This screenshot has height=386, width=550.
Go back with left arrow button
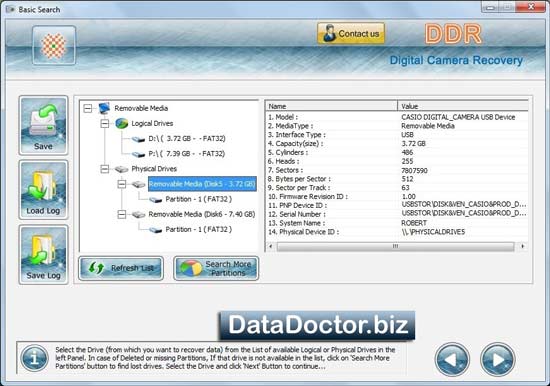(x=452, y=359)
